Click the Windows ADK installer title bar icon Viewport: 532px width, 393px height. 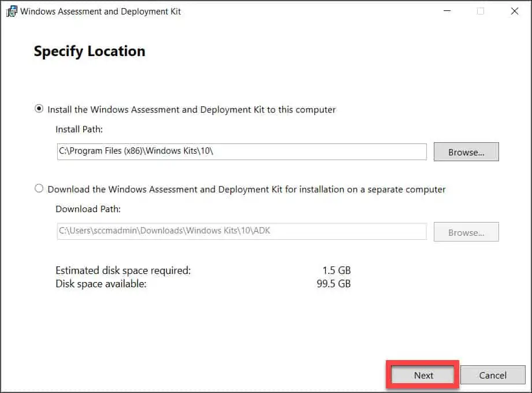click(12, 11)
